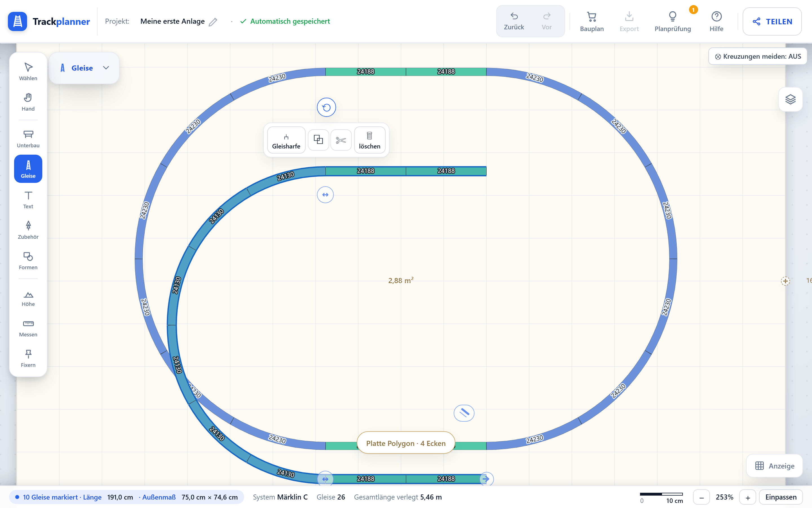Select the Wählen pointer tool

[28, 72]
